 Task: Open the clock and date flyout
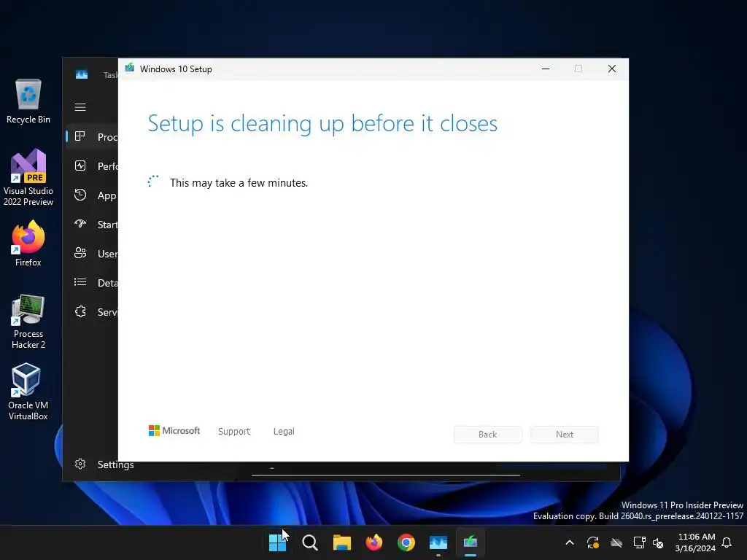[x=695, y=542]
